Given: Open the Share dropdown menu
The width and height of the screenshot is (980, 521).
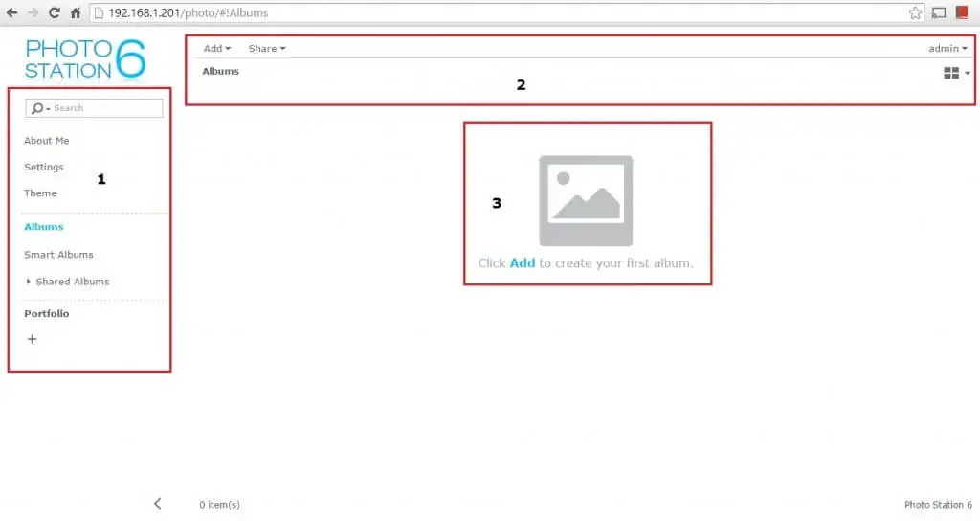Looking at the screenshot, I should [266, 48].
